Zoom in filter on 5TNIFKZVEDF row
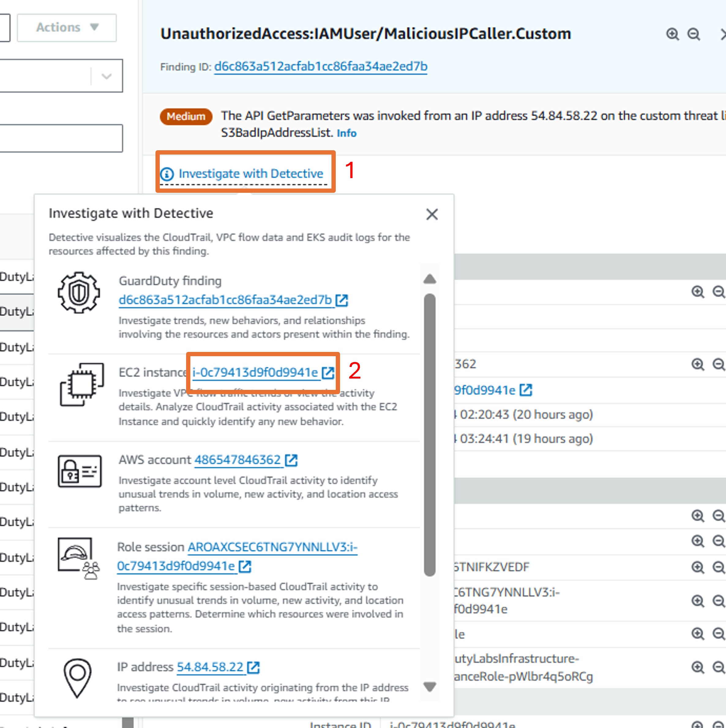Image resolution: width=726 pixels, height=728 pixels. coord(698,567)
